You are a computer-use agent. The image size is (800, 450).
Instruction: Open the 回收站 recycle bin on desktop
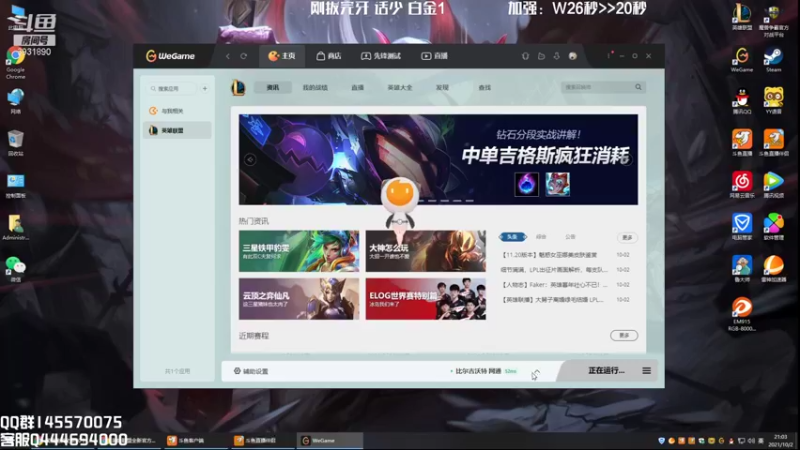coord(15,142)
